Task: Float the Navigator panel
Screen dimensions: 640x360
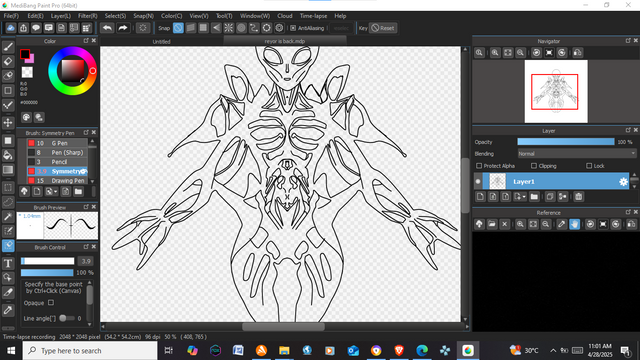Action: coord(628,41)
